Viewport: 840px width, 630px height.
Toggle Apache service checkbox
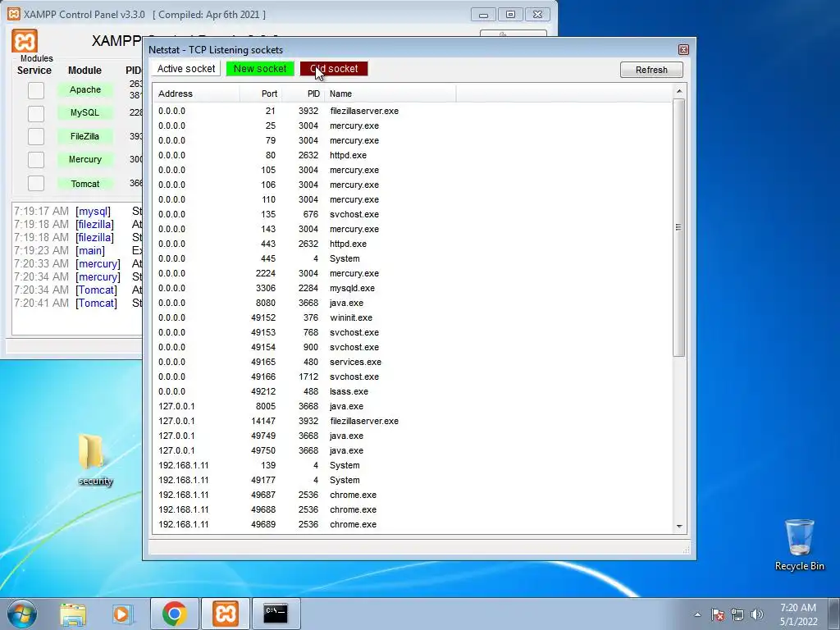[36, 90]
